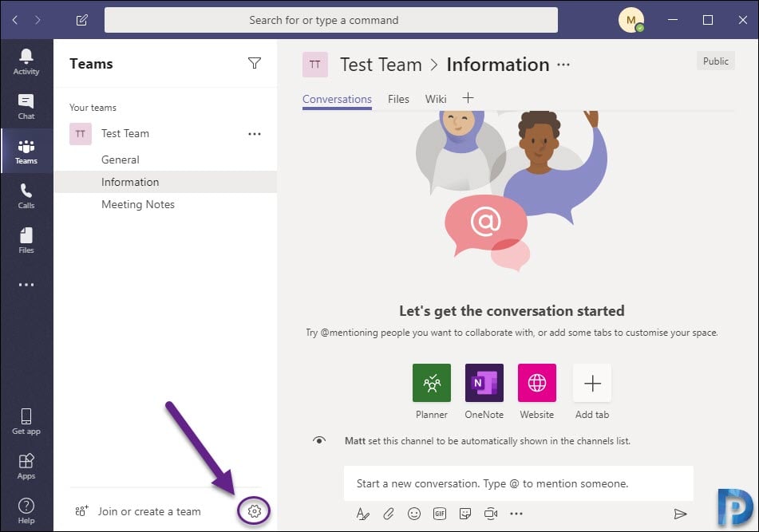Open the Files section in sidebar
The width and height of the screenshot is (759, 532).
(26, 240)
